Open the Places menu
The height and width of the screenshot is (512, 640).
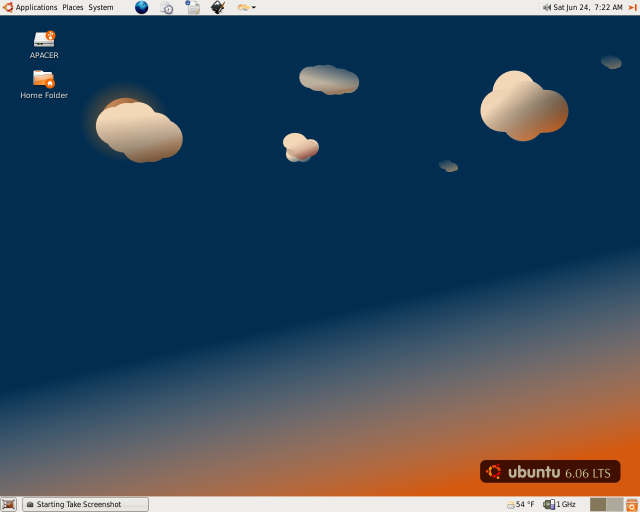point(73,7)
